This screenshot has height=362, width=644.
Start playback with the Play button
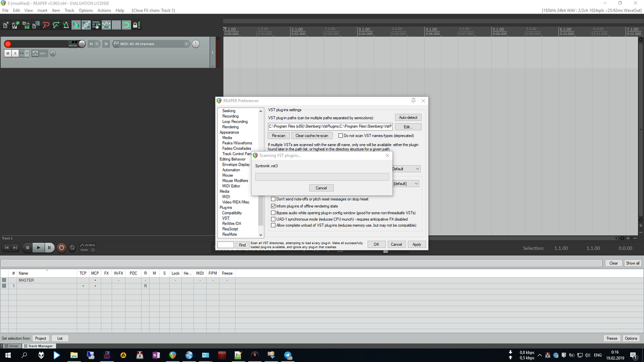[x=38, y=248]
